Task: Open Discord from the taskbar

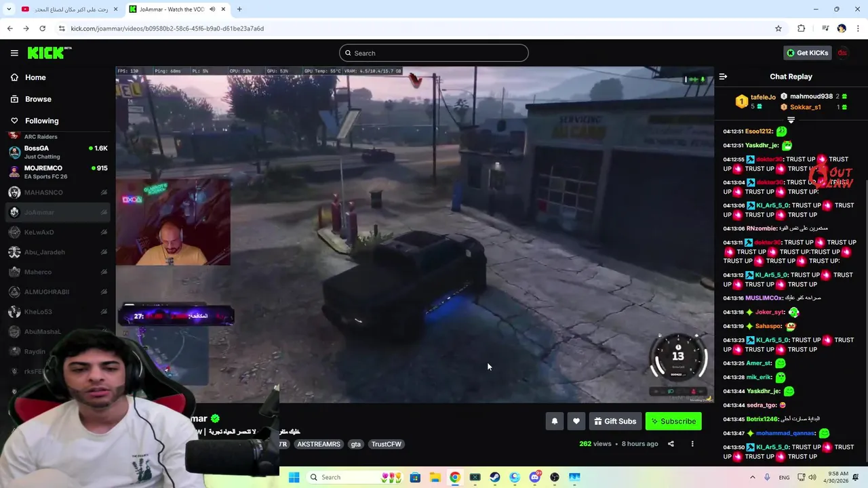Action: click(x=535, y=477)
